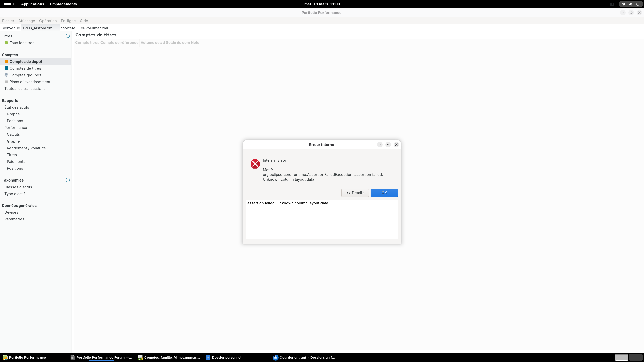Click the Compte de référence column header
This screenshot has width=644, height=362.
pos(119,43)
